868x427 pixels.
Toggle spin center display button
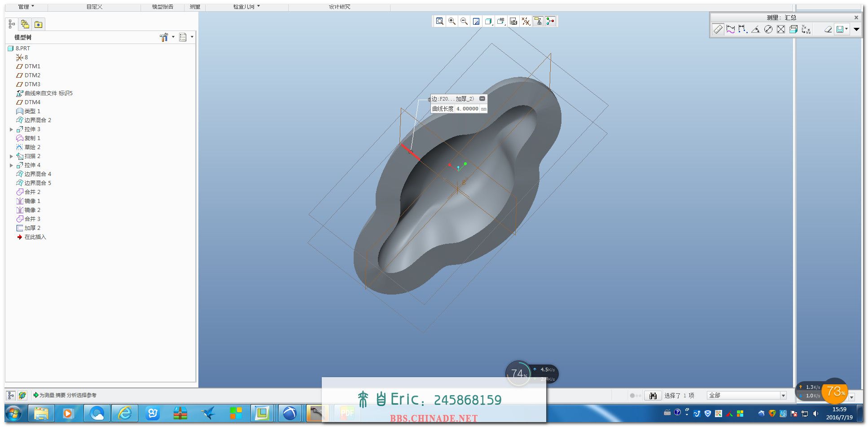click(x=550, y=21)
